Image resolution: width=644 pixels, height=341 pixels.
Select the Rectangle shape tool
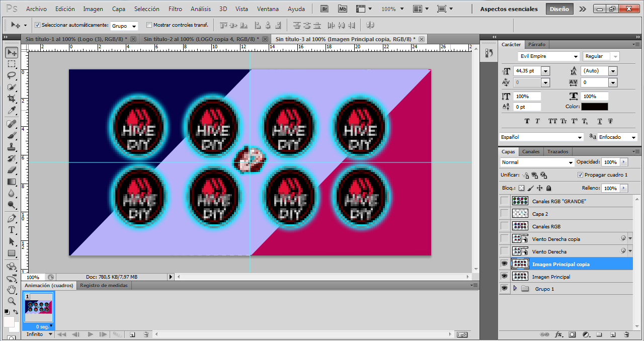pos(12,253)
